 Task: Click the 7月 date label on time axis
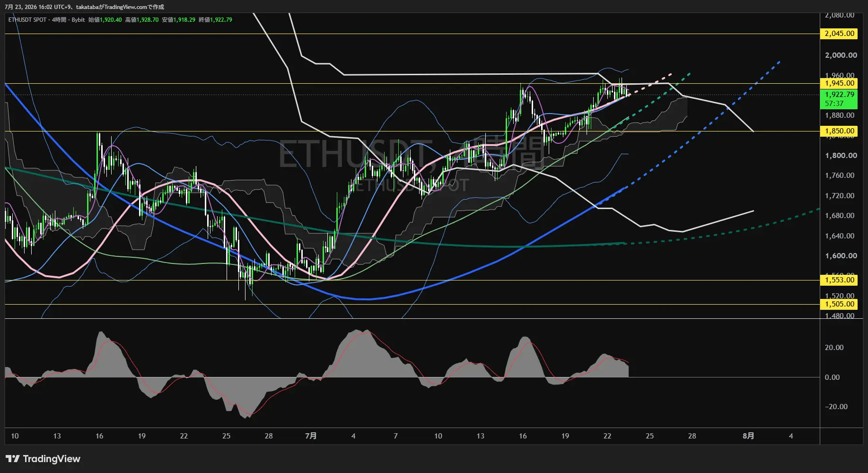point(311,436)
